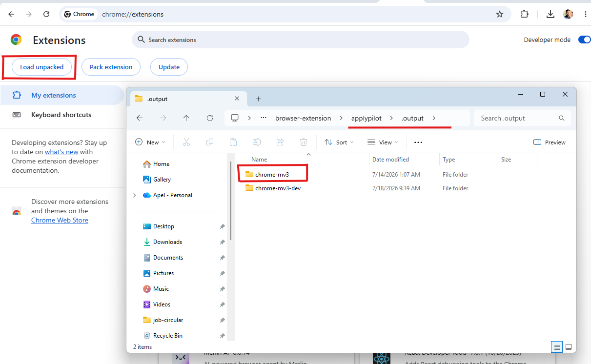Open the Chrome profile avatar

pyautogui.click(x=568, y=14)
